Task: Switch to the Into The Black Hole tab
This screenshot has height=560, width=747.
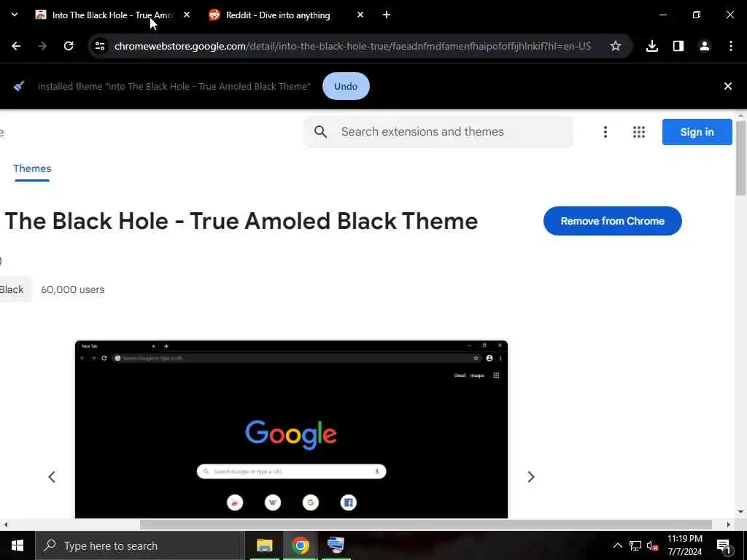Action: pos(112,15)
